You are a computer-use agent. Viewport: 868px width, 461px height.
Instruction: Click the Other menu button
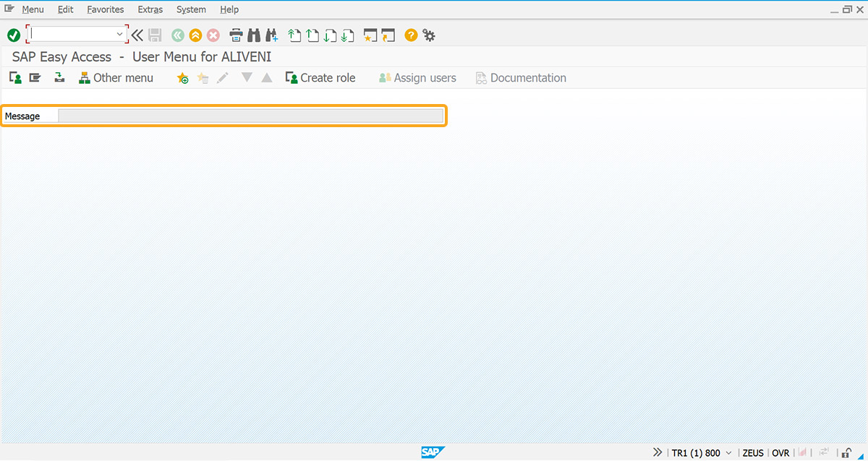[x=116, y=77]
